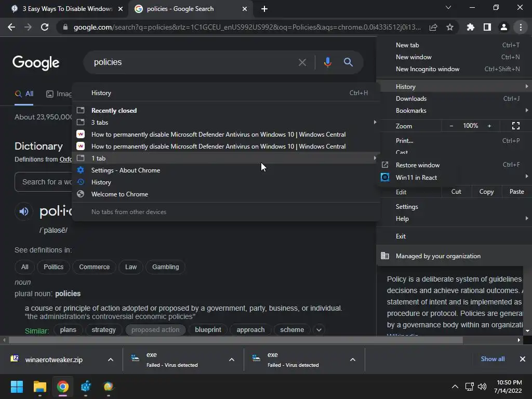This screenshot has height=399, width=532.
Task: Open Downloads from the Chrome menu
Action: pos(454,98)
